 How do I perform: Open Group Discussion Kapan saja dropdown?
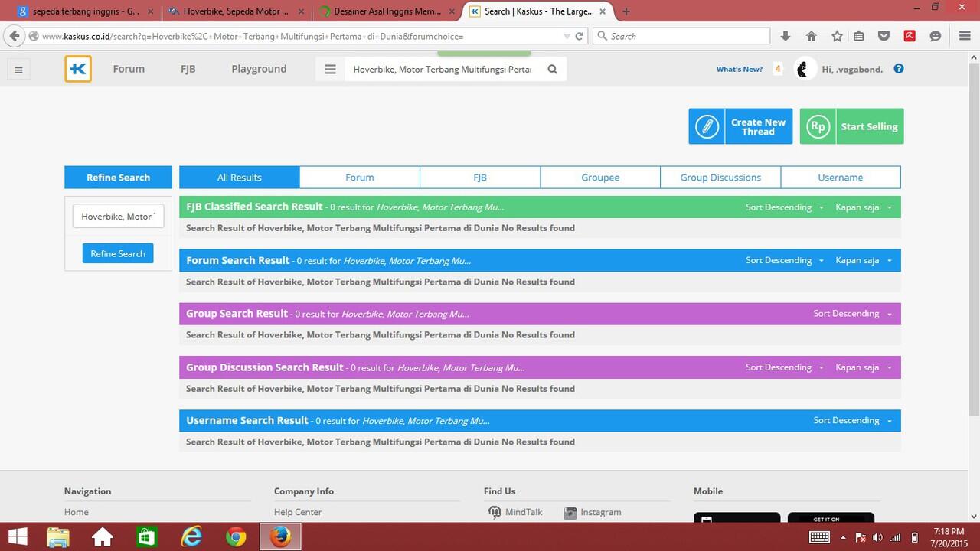(x=864, y=367)
